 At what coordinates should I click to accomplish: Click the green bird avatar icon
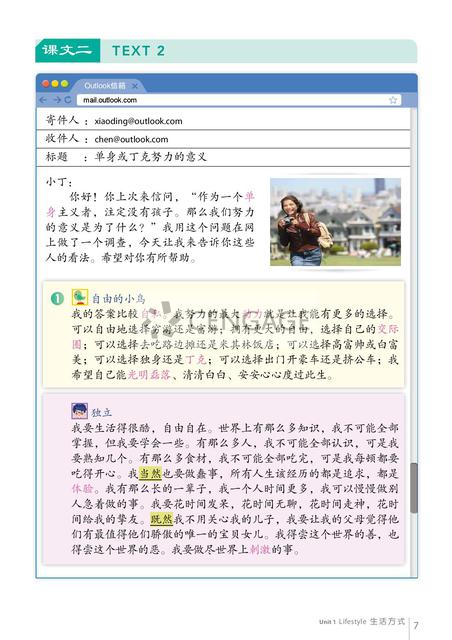point(80,297)
